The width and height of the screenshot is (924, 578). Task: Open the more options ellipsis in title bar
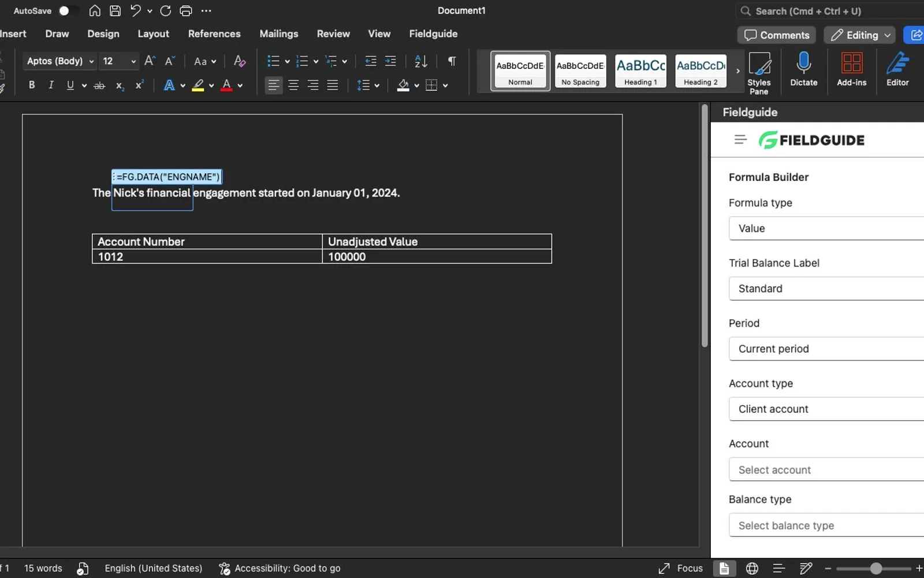coord(206,10)
